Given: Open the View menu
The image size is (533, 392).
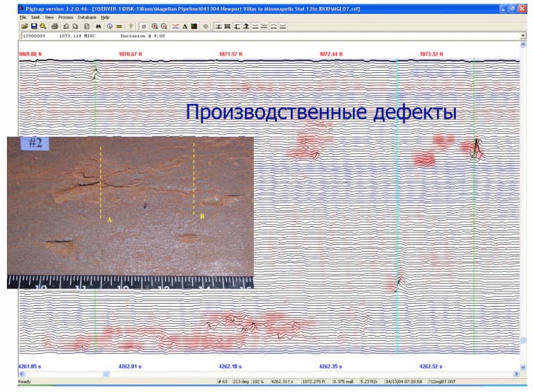Looking at the screenshot, I should [x=49, y=17].
